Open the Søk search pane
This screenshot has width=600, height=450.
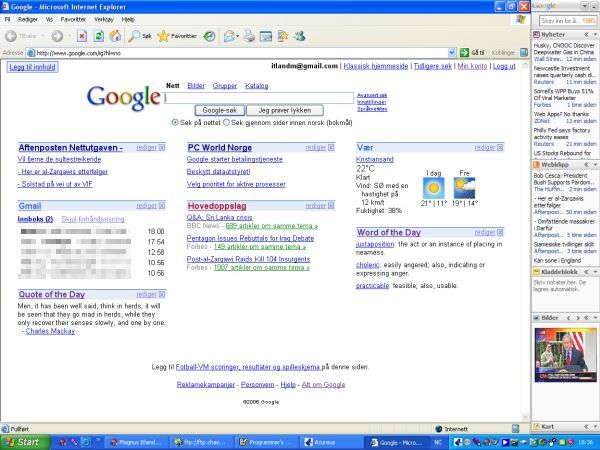(140, 36)
